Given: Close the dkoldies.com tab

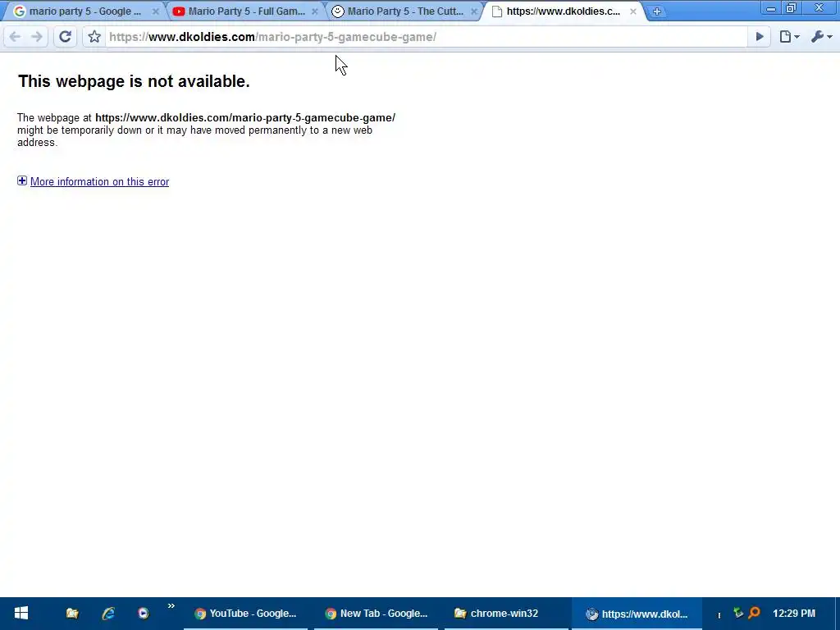Looking at the screenshot, I should click(633, 11).
